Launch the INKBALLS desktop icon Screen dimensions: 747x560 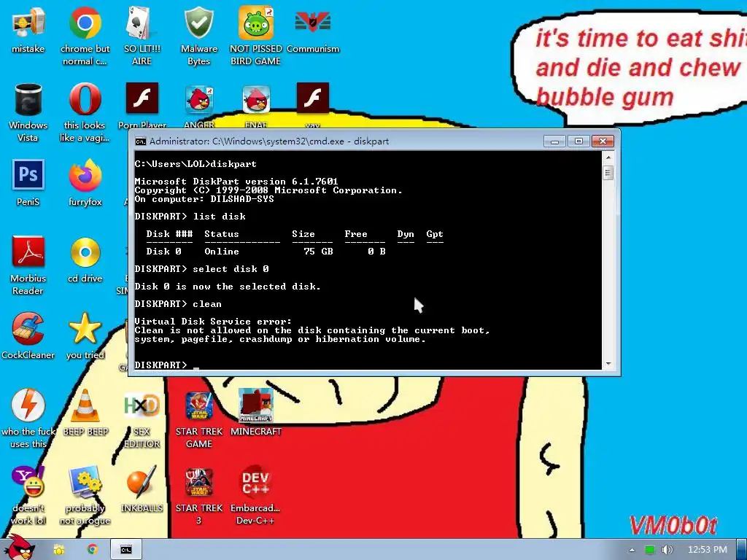pos(142,489)
